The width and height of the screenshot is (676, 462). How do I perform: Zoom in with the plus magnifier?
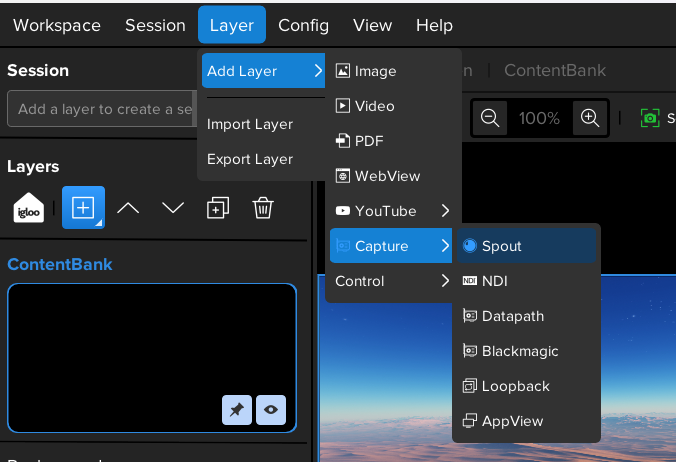(x=590, y=118)
